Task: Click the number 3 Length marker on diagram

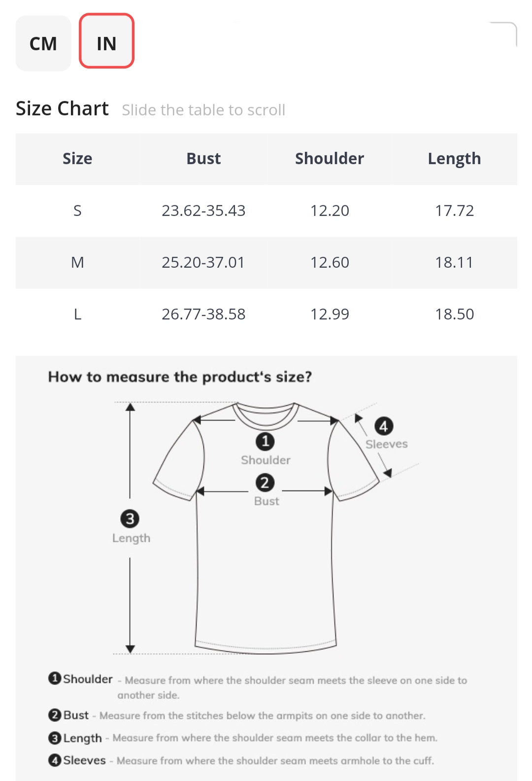Action: coord(130,519)
